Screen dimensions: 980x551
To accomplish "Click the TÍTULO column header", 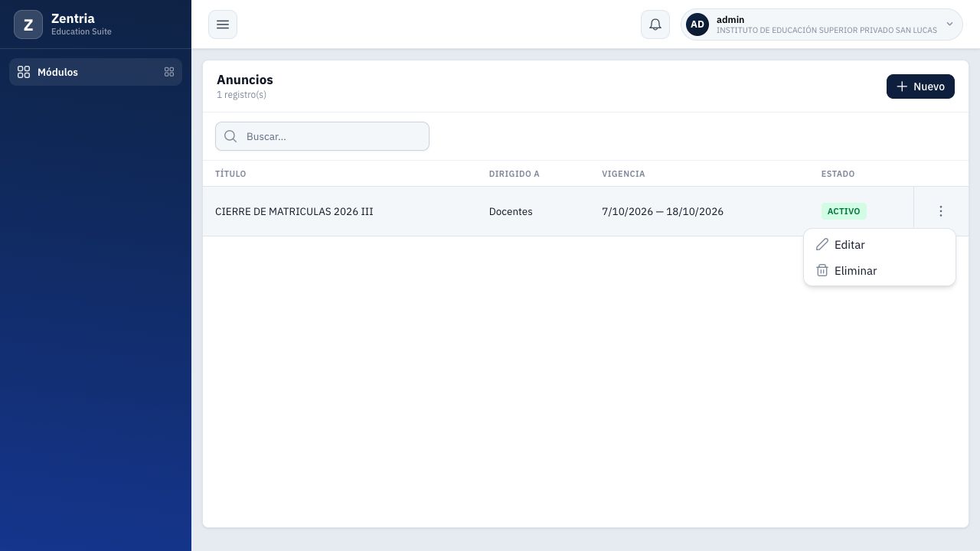I will tap(230, 174).
